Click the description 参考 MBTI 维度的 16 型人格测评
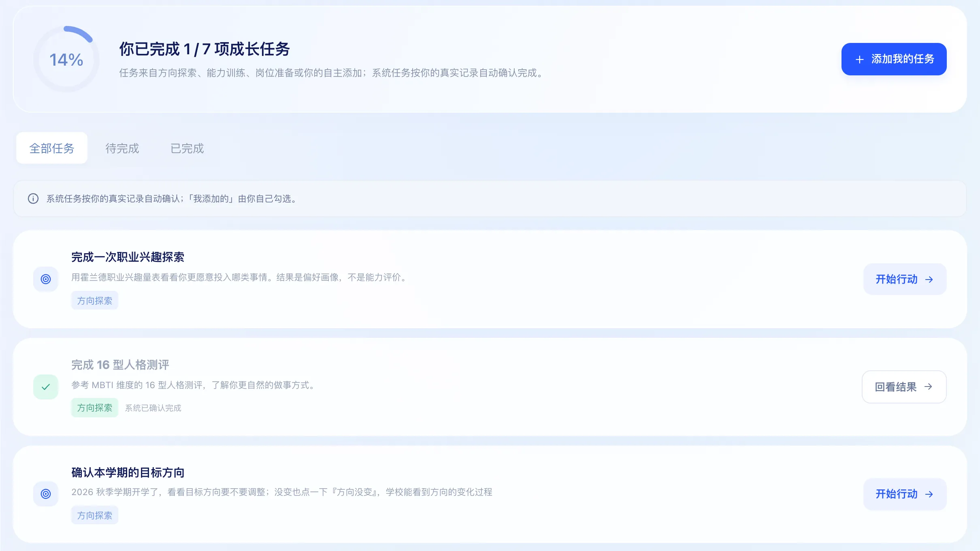This screenshot has width=980, height=551. [194, 385]
